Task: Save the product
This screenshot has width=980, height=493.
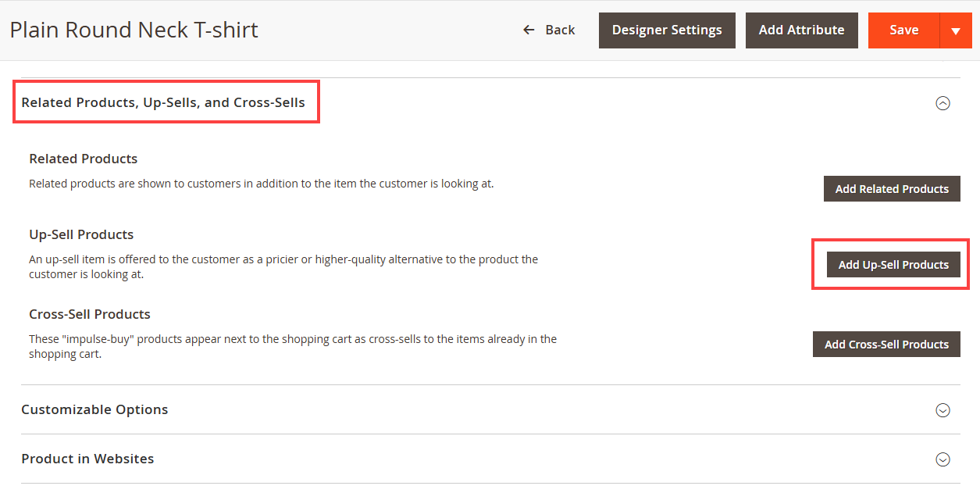Action: [x=903, y=30]
